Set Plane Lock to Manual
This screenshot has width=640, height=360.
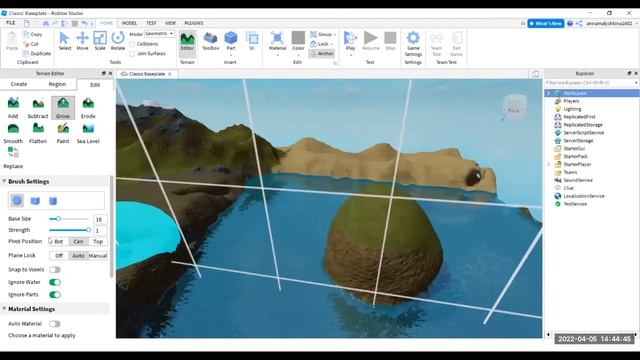click(x=98, y=256)
